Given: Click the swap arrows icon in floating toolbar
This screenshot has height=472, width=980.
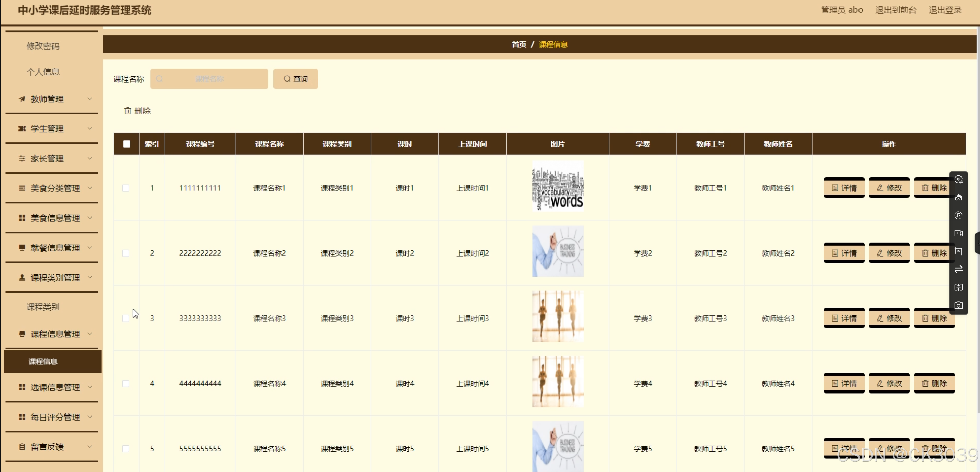Looking at the screenshot, I should 958,269.
